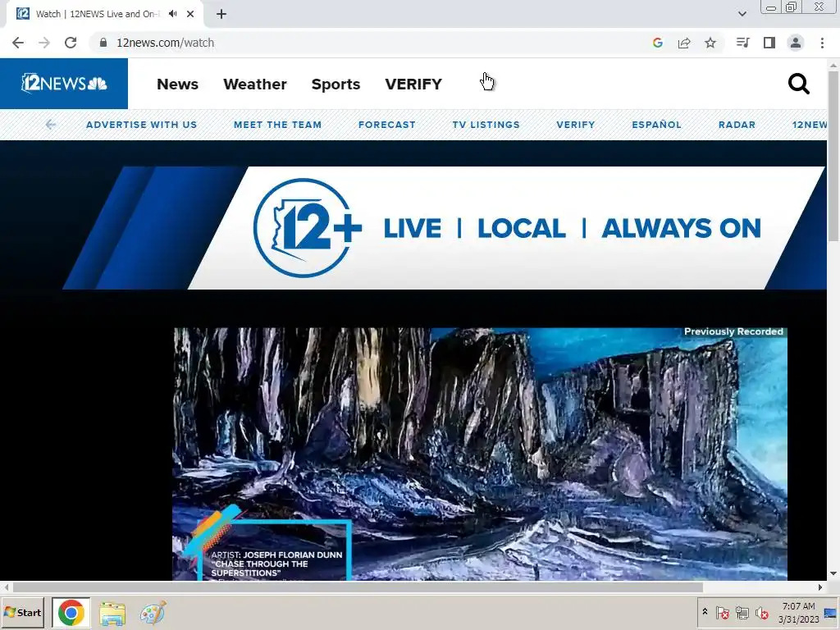Follow the Advertise With Us link
The width and height of the screenshot is (840, 630).
(x=141, y=125)
